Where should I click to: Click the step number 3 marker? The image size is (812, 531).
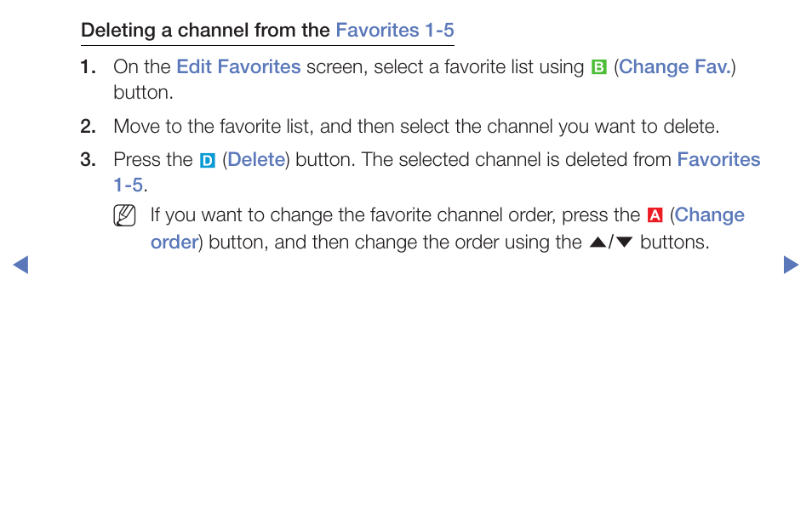(x=88, y=159)
